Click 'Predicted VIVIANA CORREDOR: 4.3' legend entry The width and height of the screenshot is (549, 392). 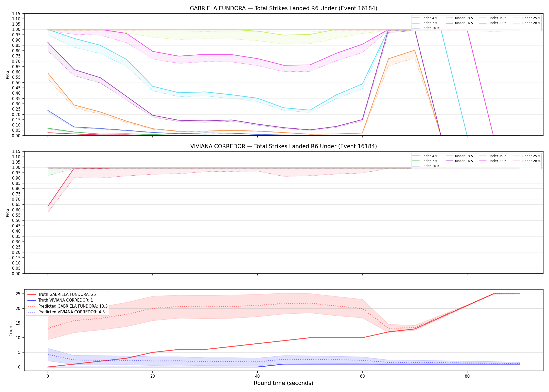66,312
